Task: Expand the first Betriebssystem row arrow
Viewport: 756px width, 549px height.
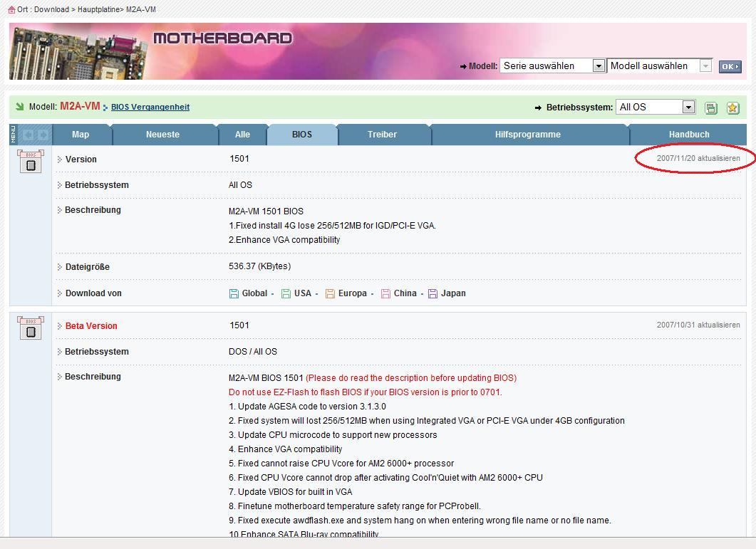Action: point(60,185)
